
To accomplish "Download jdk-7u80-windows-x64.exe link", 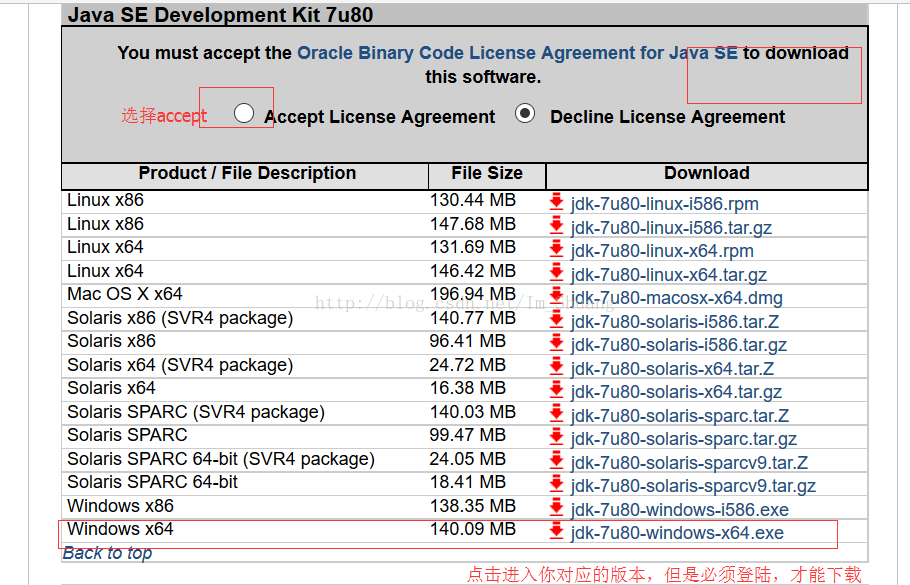I will pyautogui.click(x=677, y=533).
